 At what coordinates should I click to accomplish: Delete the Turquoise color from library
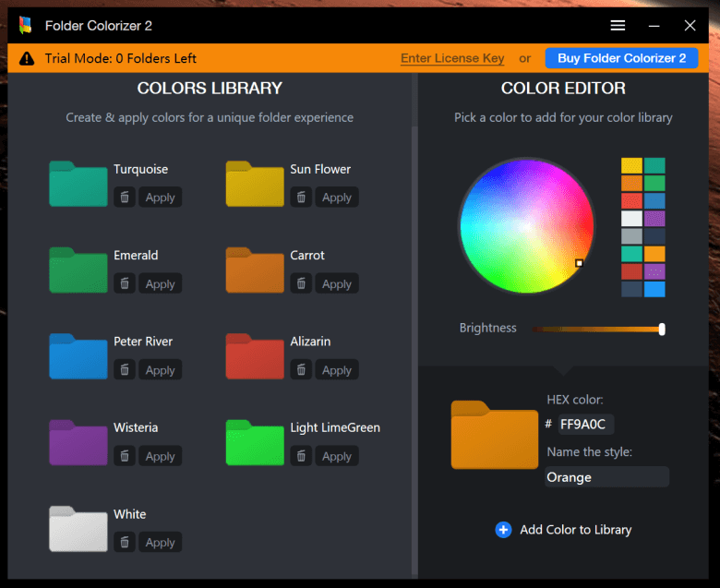[125, 198]
